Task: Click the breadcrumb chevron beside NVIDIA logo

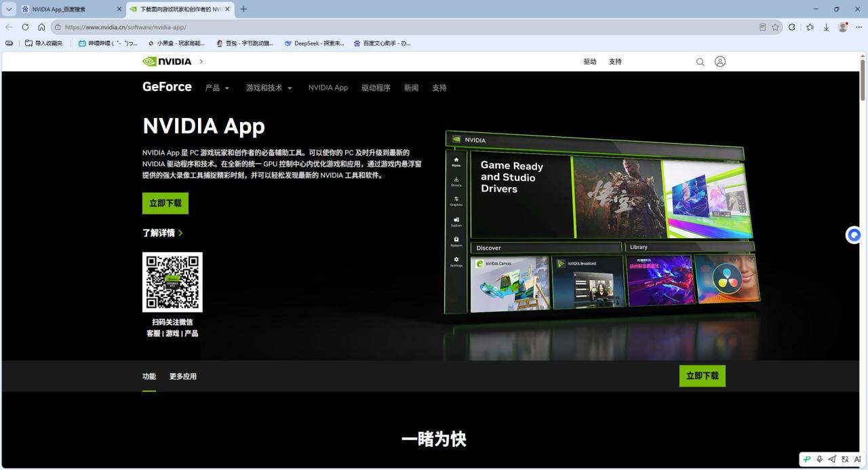Action: [201, 62]
